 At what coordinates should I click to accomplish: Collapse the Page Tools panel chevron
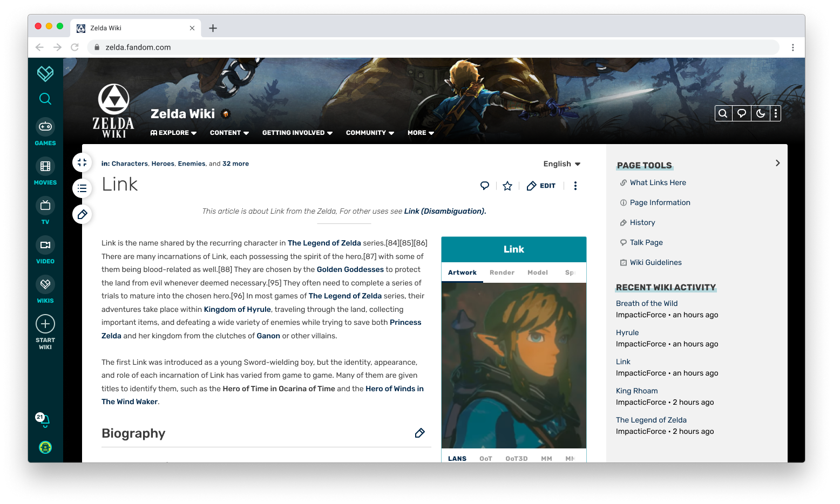point(777,163)
